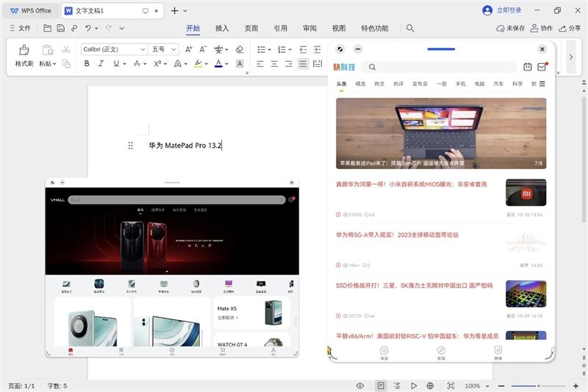The height and width of the screenshot is (392, 588).
Task: Click the zoom slider in status bar
Action: [539, 385]
